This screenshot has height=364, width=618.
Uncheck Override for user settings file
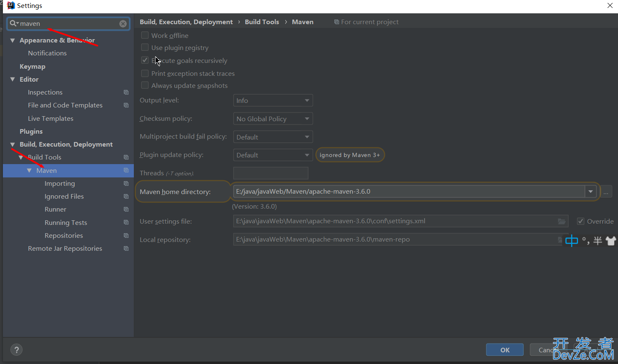[x=580, y=222]
